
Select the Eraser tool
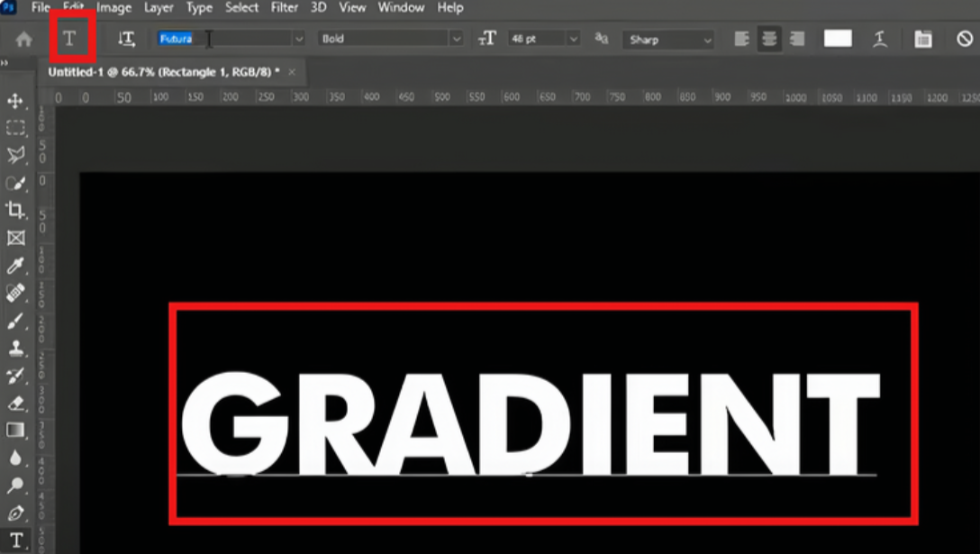pos(15,404)
